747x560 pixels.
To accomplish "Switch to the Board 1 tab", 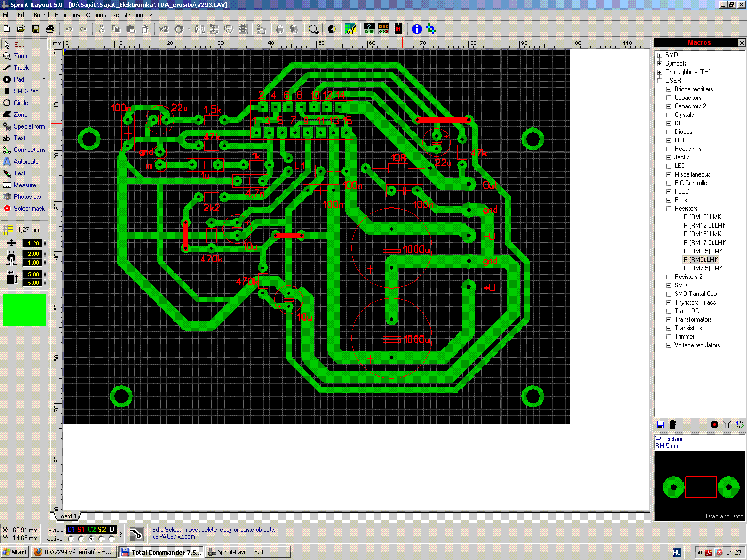I will 67,516.
